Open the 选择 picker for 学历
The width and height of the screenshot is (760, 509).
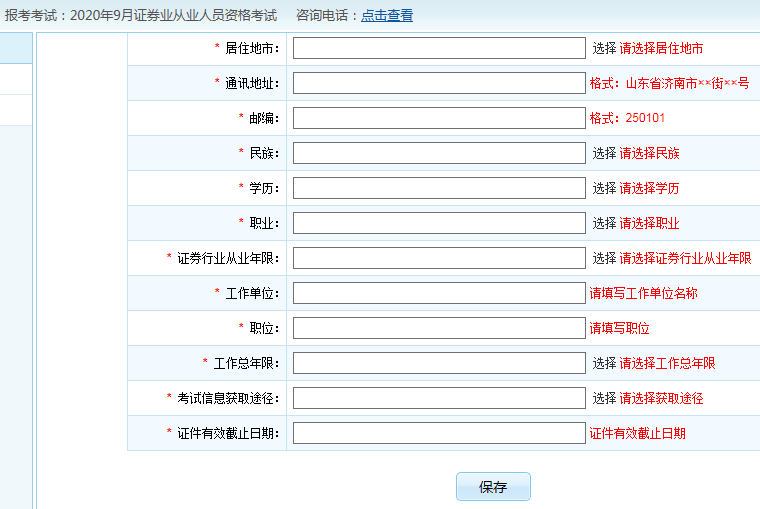[604, 188]
